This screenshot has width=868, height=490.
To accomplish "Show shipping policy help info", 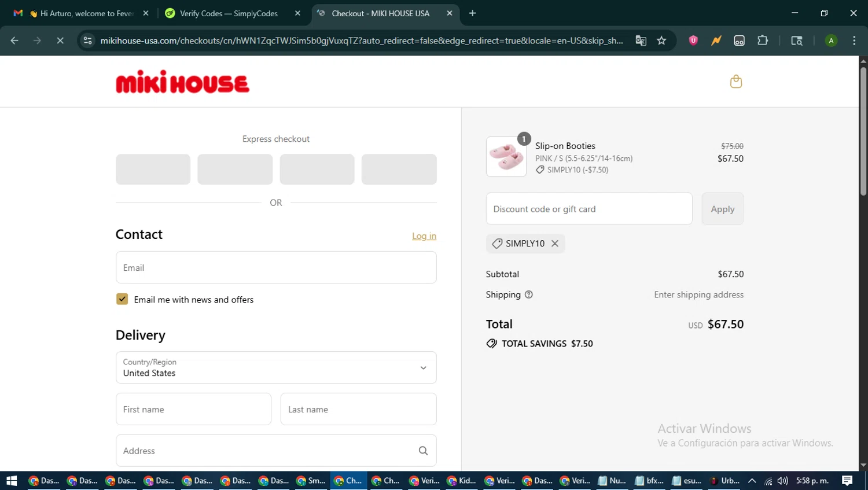I will click(x=528, y=294).
